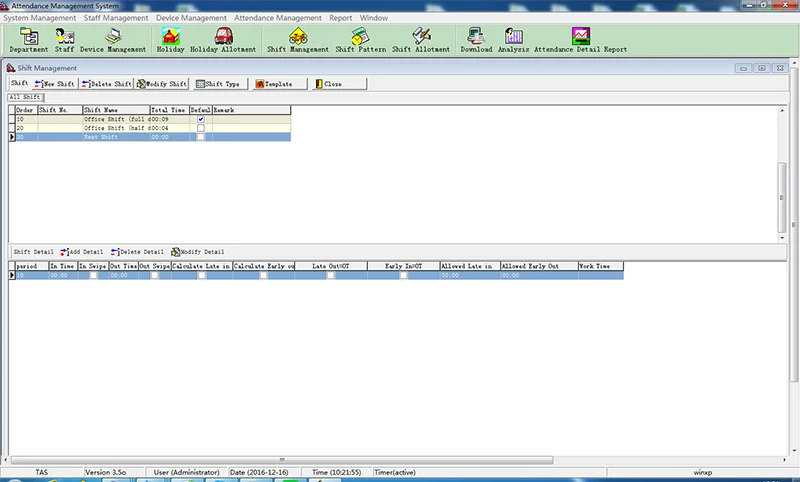This screenshot has height=482, width=800.
Task: Toggle the Out Swipe checkbox
Action: click(x=155, y=275)
